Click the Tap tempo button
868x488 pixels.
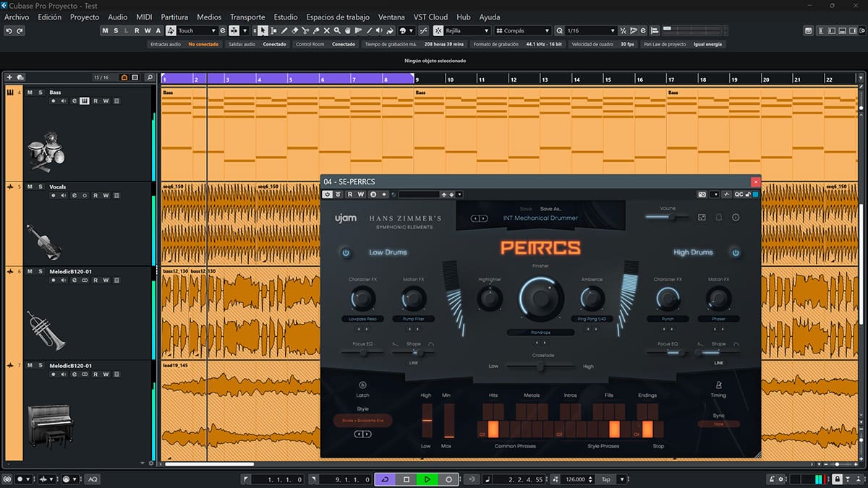(x=605, y=479)
